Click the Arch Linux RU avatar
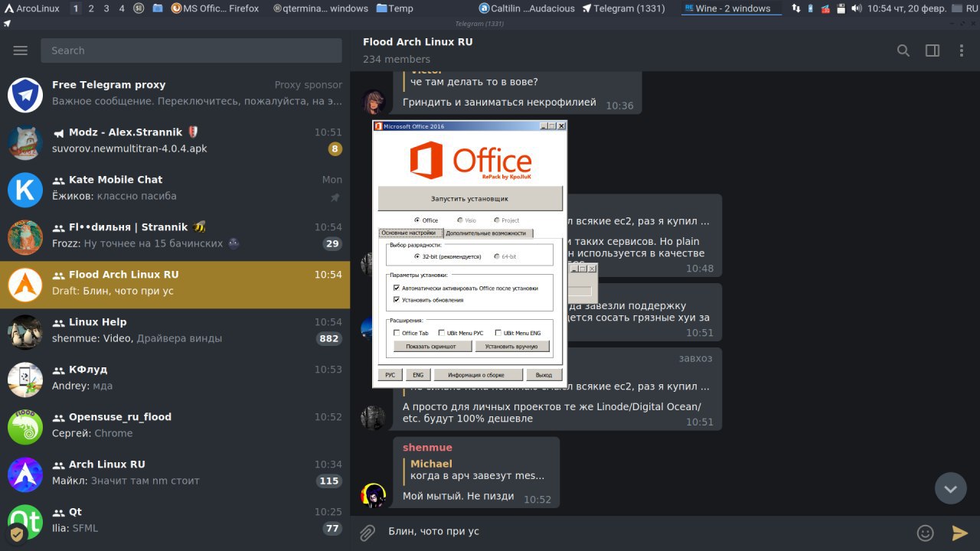980x551 pixels. 25,474
